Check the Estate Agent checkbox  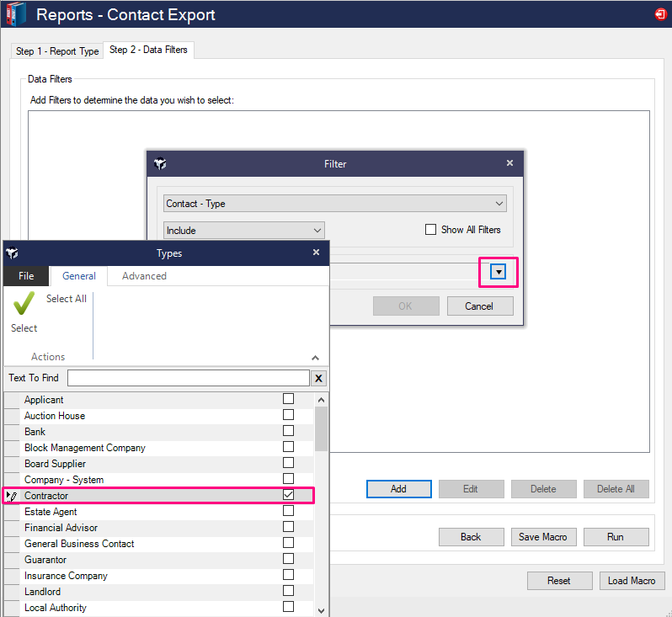coord(289,512)
